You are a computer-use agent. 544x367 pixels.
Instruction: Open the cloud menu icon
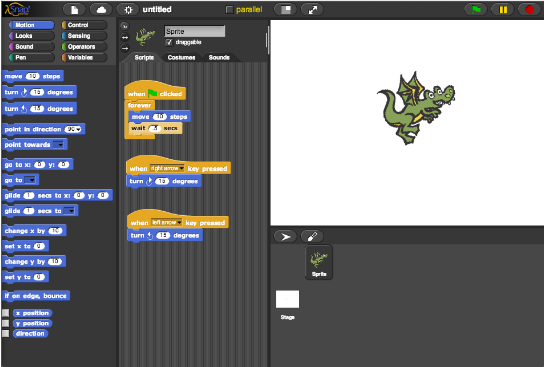[101, 9]
